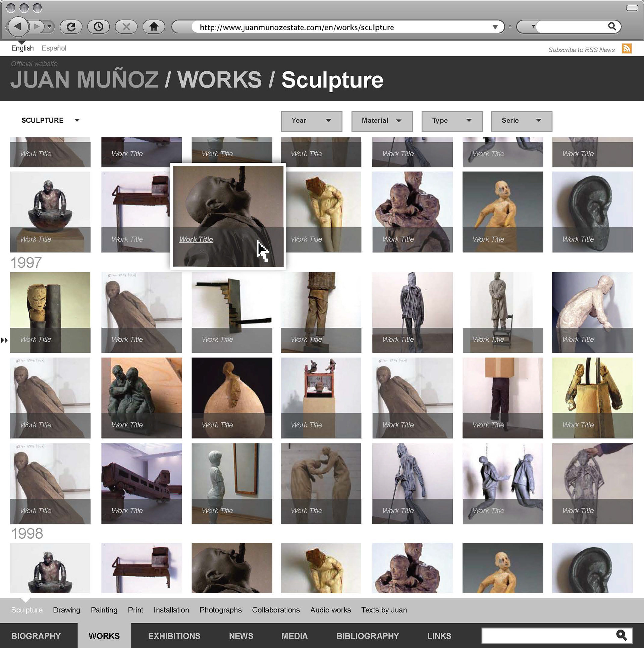
Task: Open the Serie filter dropdown
Action: point(522,121)
